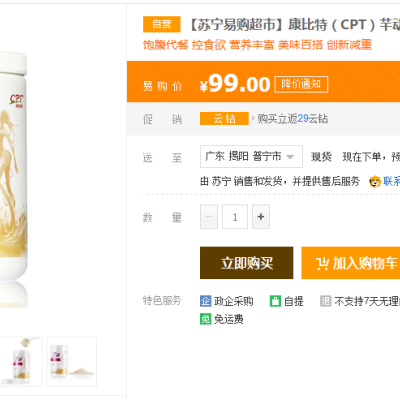This screenshot has height=400, width=400.
Task: Click the 云钻 promotion tag
Action: coord(224,119)
